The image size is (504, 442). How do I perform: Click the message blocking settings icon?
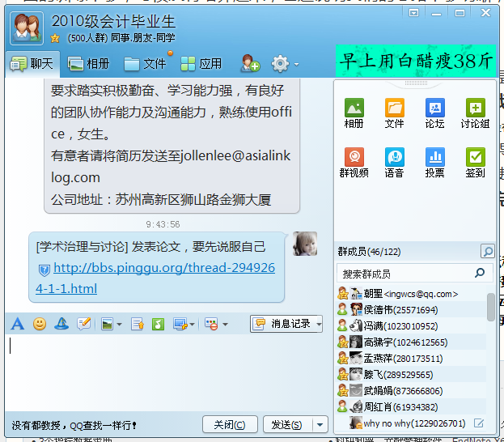pyautogui.click(x=211, y=324)
